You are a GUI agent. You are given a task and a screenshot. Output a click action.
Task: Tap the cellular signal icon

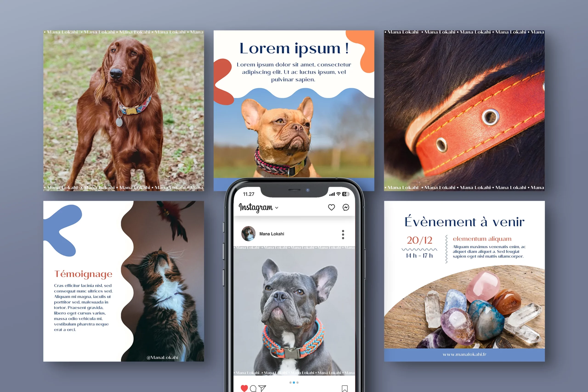coord(332,194)
